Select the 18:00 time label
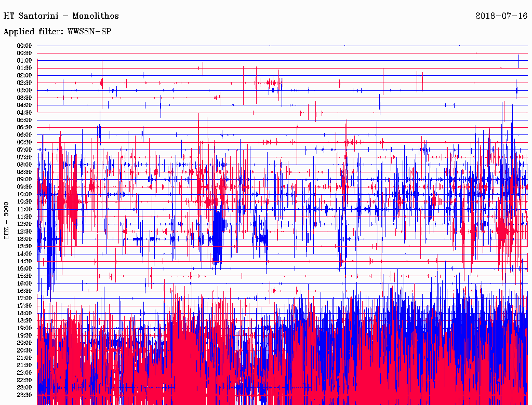The width and height of the screenshot is (532, 405). pyautogui.click(x=24, y=314)
